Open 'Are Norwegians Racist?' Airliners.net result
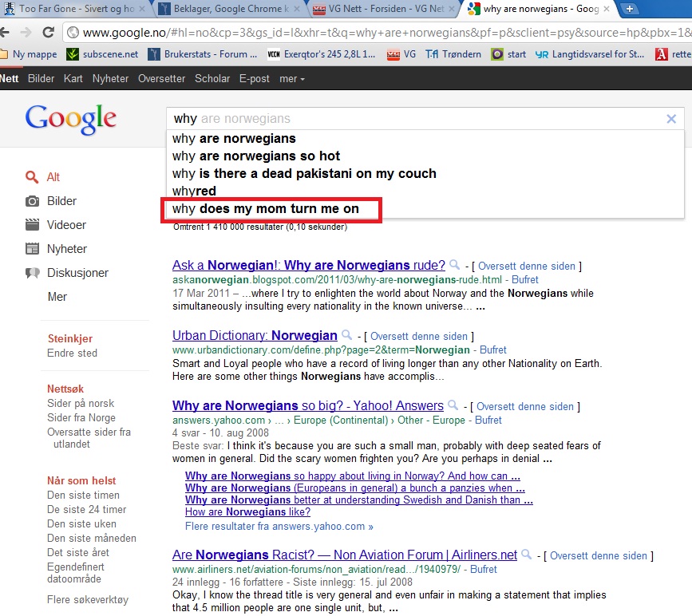Screen dimensions: 692x616 click(344, 555)
